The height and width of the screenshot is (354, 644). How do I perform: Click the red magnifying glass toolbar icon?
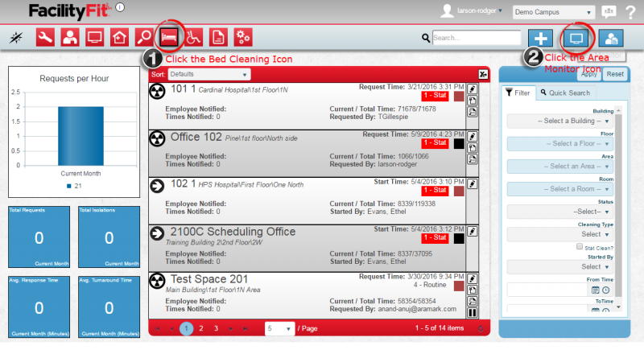pyautogui.click(x=144, y=37)
